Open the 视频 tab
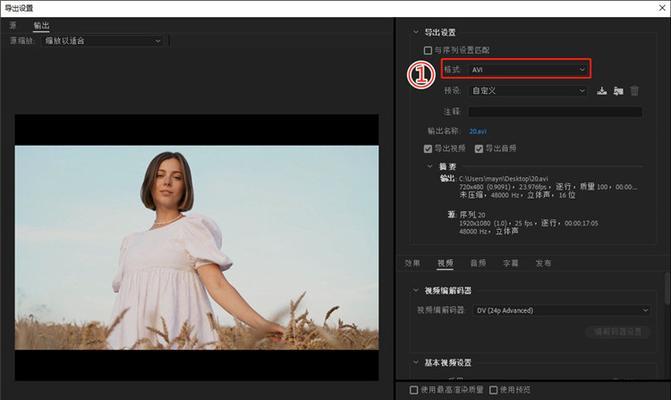The width and height of the screenshot is (671, 400). pos(445,263)
